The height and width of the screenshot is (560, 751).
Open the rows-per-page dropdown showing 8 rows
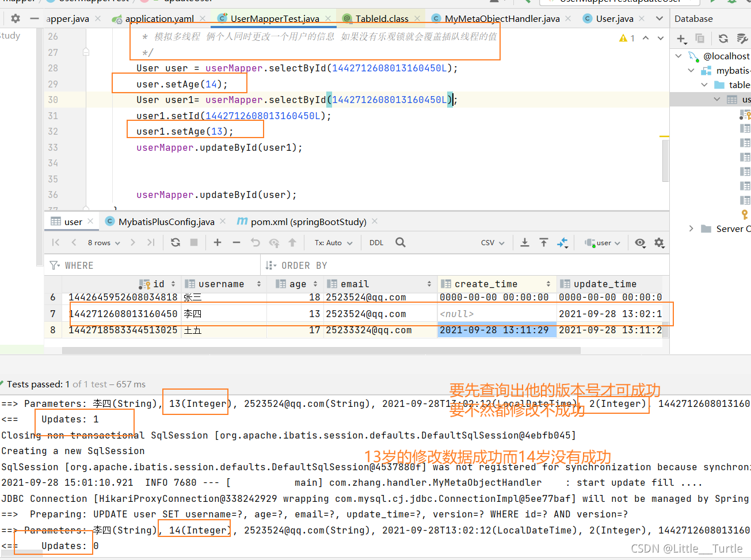(x=104, y=242)
